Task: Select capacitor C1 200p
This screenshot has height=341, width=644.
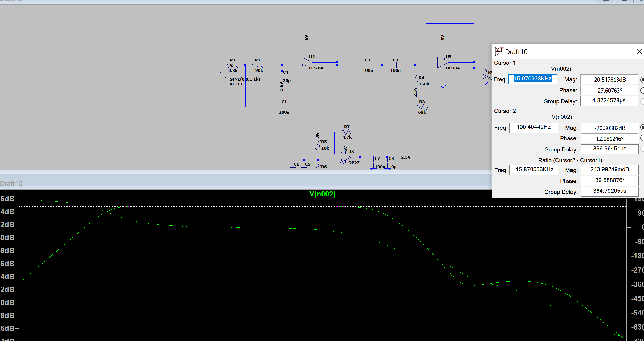Action: (284, 107)
